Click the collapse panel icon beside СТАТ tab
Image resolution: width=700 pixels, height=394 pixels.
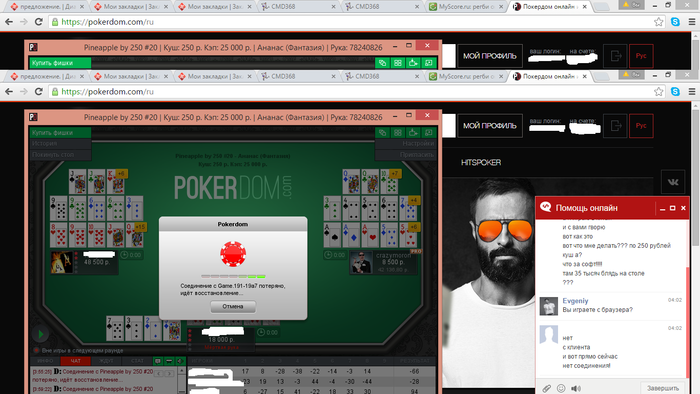pyautogui.click(x=169, y=361)
